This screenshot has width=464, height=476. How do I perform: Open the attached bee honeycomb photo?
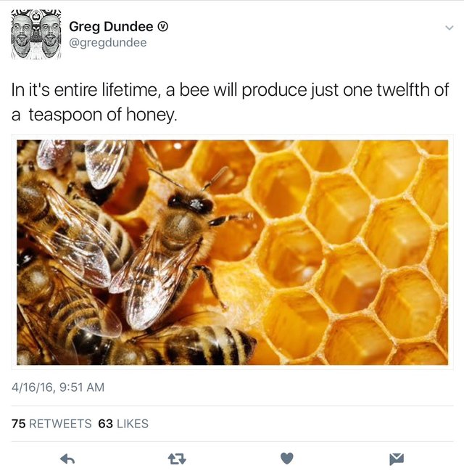click(x=232, y=253)
